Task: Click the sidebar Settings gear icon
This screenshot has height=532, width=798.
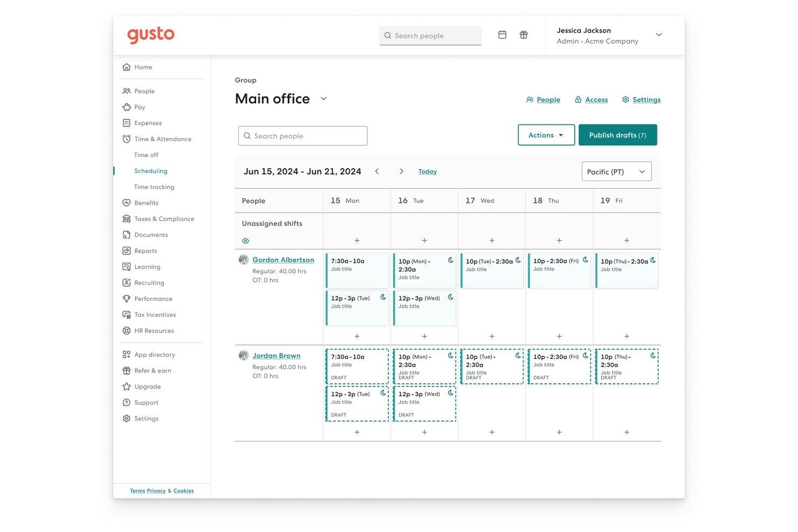Action: tap(127, 419)
